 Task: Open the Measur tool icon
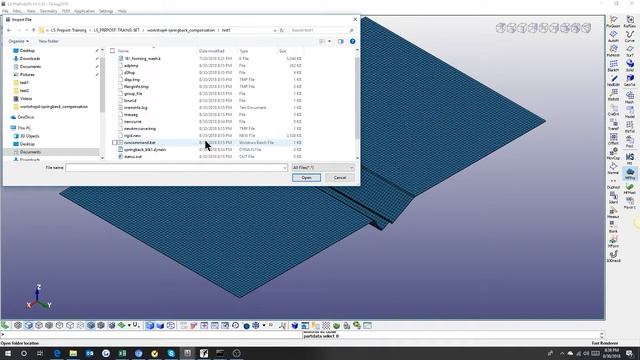(613, 212)
